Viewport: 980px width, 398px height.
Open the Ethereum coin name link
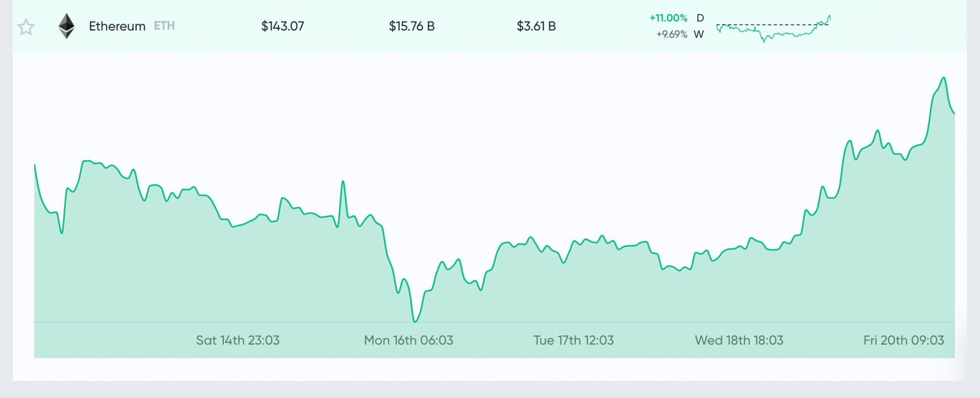pyautogui.click(x=117, y=26)
